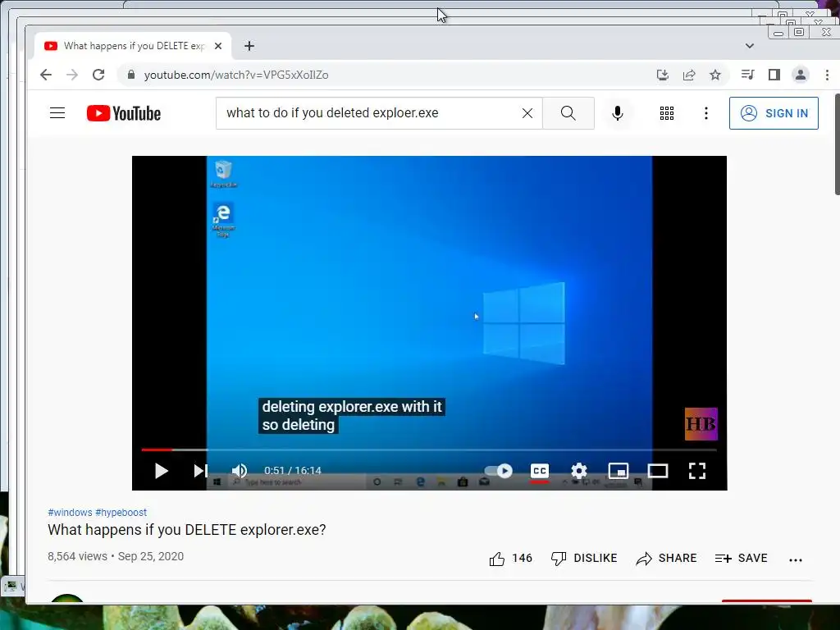Turn off closed captions
Image resolution: width=840 pixels, height=630 pixels.
pos(540,471)
